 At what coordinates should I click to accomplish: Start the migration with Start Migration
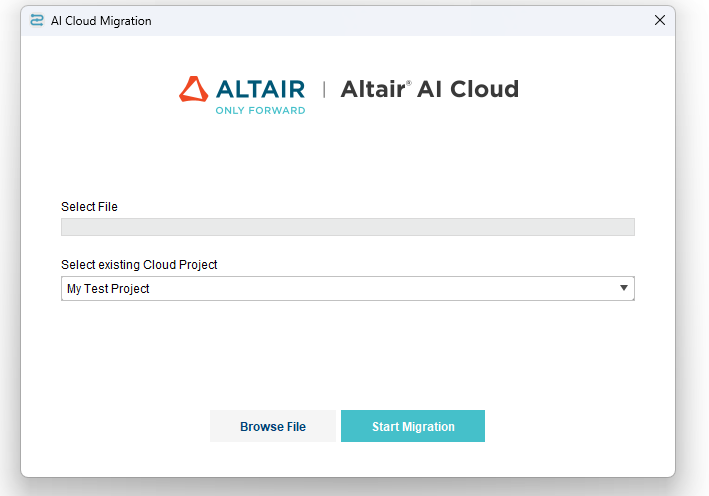[x=413, y=426]
